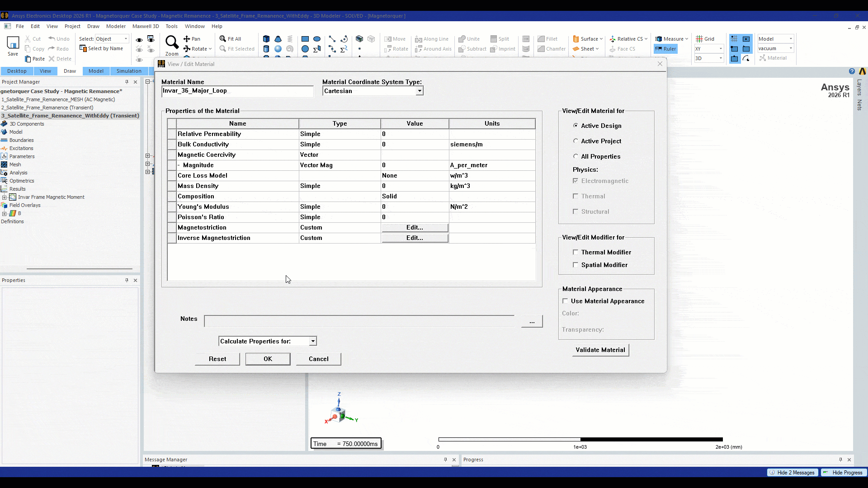Click Edit button for Magnetostriction
Image resolution: width=868 pixels, height=488 pixels.
415,227
